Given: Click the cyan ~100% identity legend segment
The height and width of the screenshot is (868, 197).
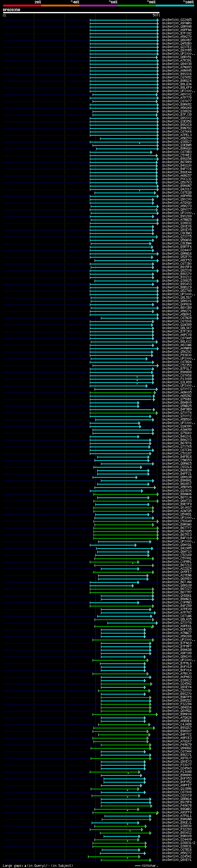Looking at the screenshot, I should coord(175,6).
